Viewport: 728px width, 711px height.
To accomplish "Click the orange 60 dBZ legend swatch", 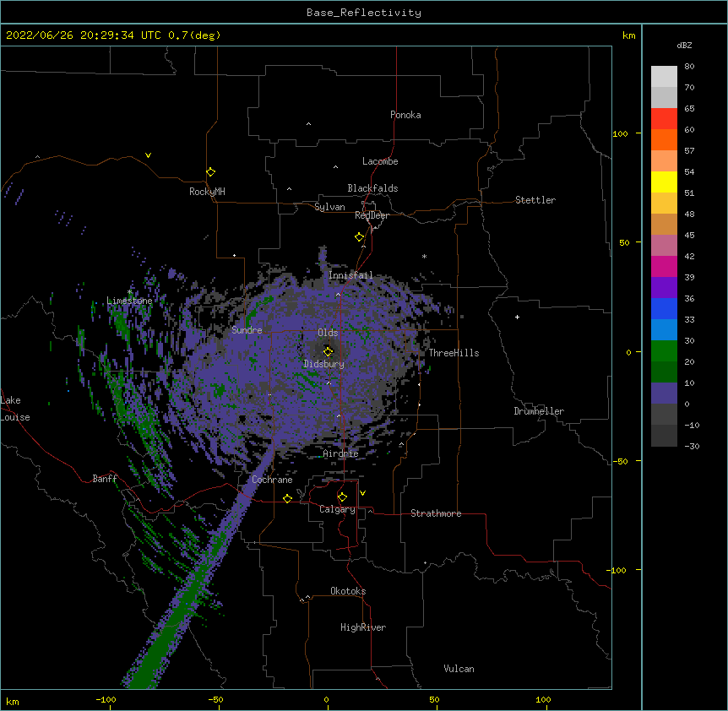I will [x=664, y=139].
